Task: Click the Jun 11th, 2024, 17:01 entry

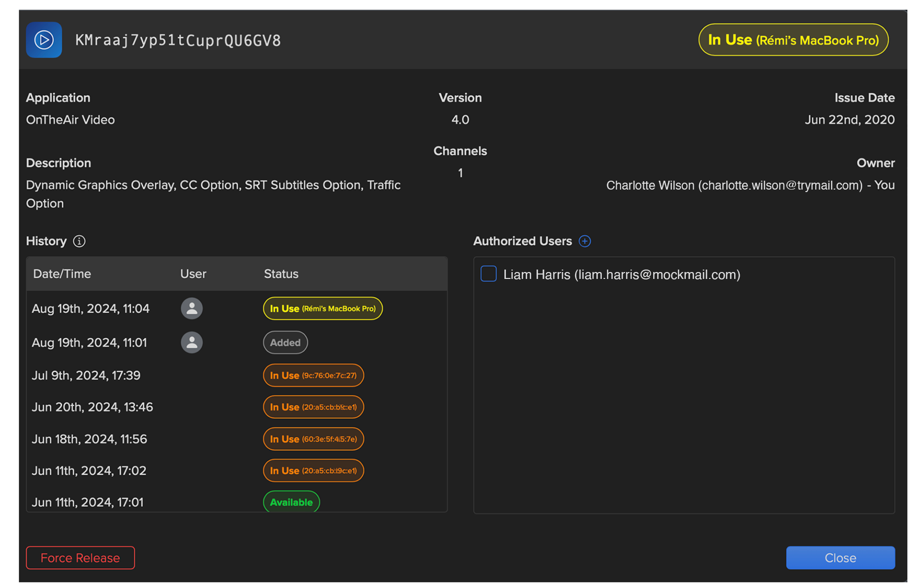Action: click(x=87, y=503)
